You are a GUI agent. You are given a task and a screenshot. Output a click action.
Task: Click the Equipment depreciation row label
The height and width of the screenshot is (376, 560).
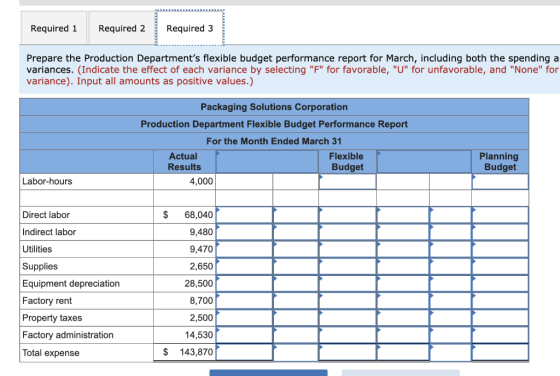coord(71,284)
